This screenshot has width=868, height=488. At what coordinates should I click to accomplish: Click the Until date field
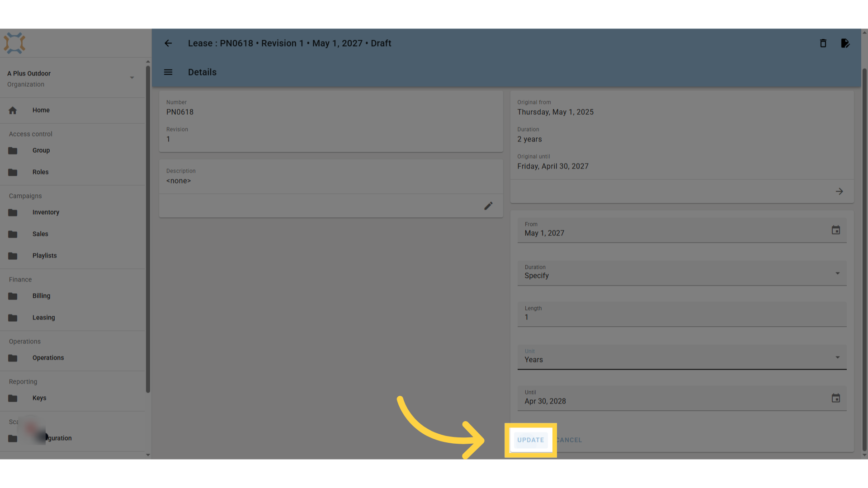(682, 399)
